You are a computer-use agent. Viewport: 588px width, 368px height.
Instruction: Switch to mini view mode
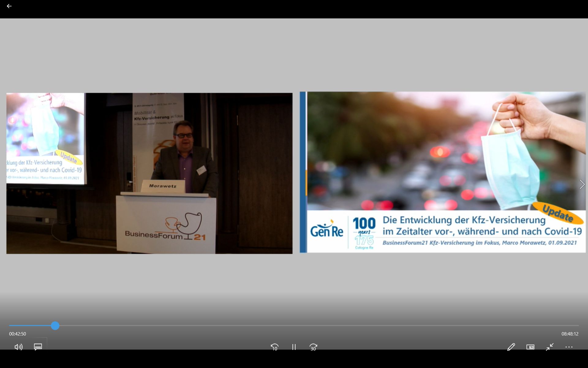(530, 347)
